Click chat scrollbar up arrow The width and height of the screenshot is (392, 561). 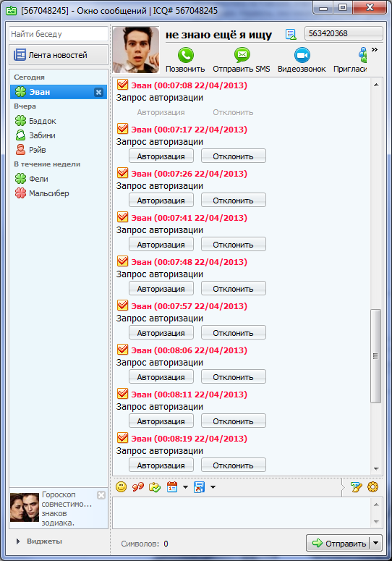[x=376, y=85]
